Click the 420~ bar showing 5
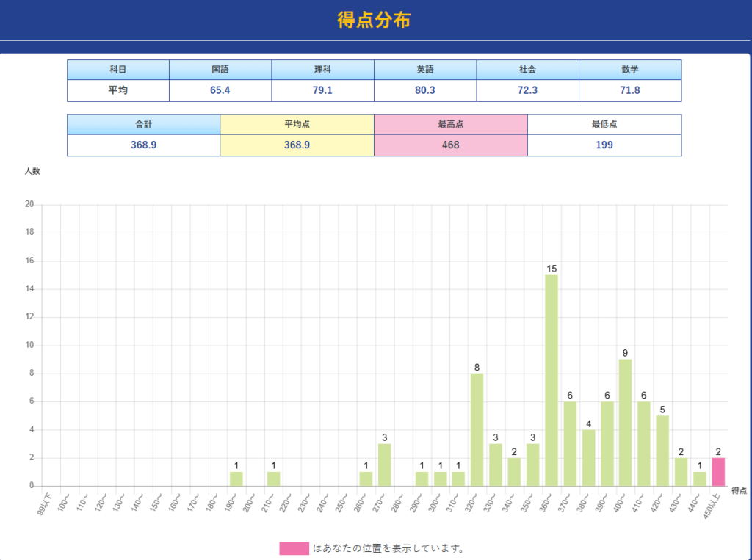This screenshot has height=560, width=752. (x=662, y=451)
